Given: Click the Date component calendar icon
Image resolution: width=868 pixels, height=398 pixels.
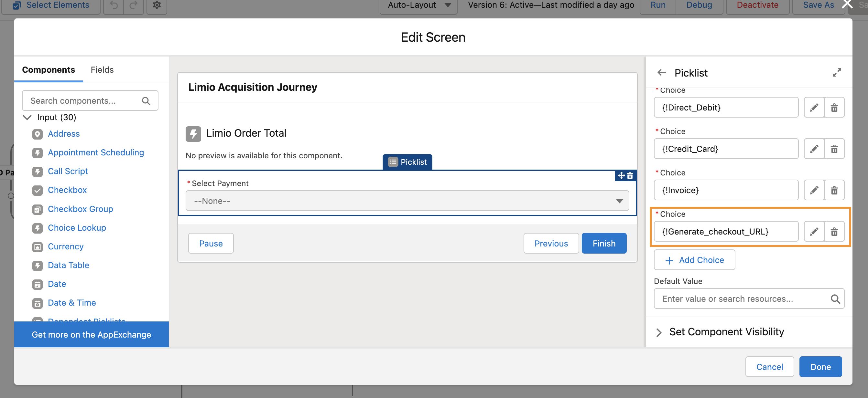Looking at the screenshot, I should click(x=38, y=285).
